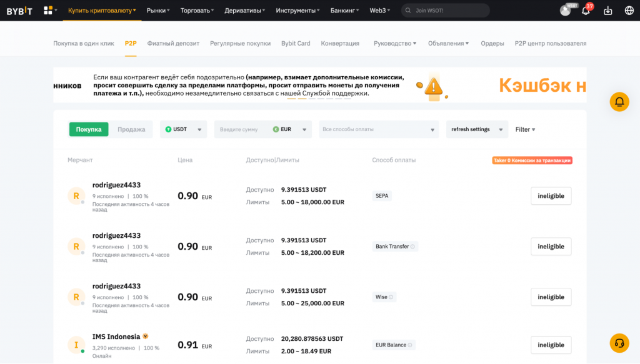Expand the Filter options
Viewport: 640px width, 364px height.
pyautogui.click(x=525, y=129)
